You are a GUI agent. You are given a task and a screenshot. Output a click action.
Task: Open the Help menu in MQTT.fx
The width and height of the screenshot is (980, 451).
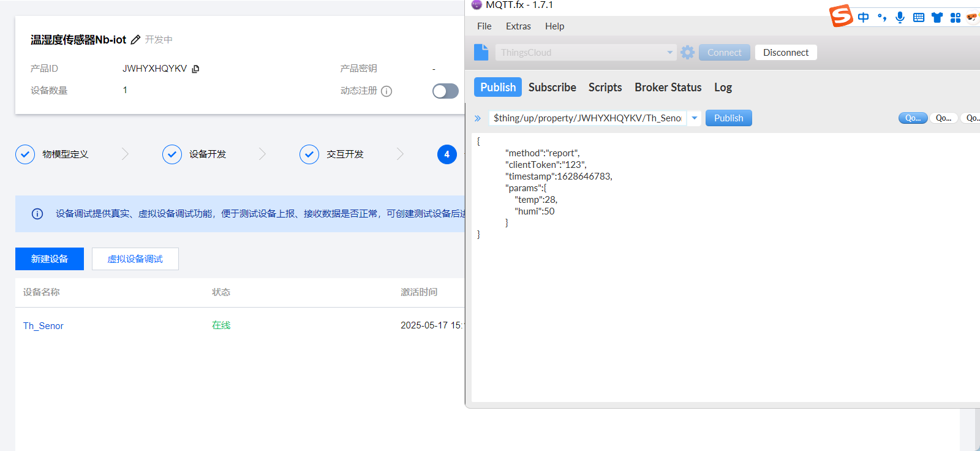coord(555,26)
